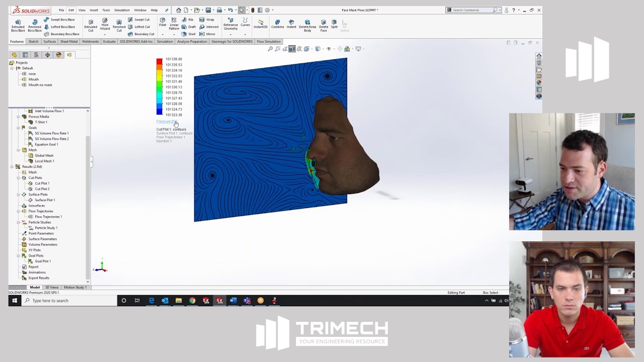This screenshot has width=644, height=362.
Task: Switch to the Surfaces tab
Action: tap(49, 42)
